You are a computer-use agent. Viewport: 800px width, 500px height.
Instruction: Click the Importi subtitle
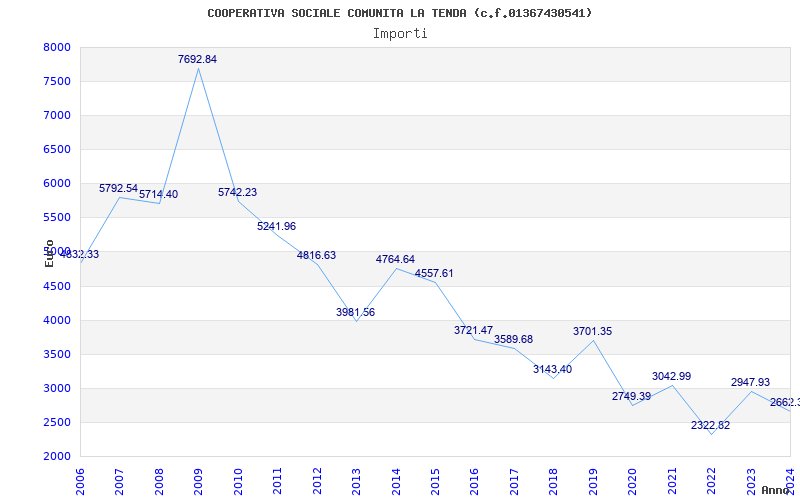[400, 34]
